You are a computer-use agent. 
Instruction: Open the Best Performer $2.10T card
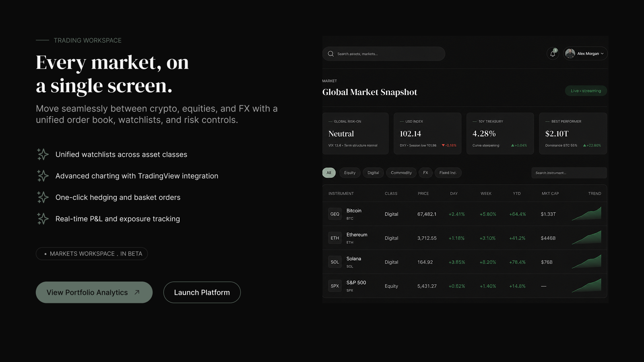573,134
